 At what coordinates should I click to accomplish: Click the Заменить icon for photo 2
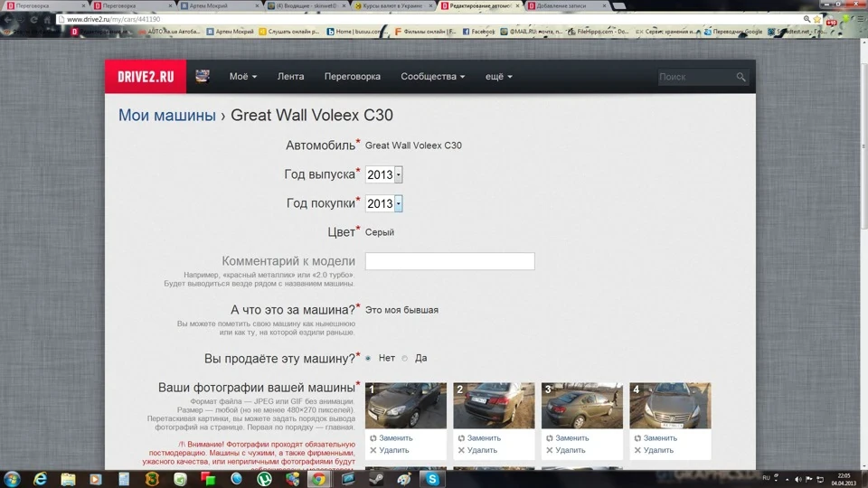[x=461, y=438]
